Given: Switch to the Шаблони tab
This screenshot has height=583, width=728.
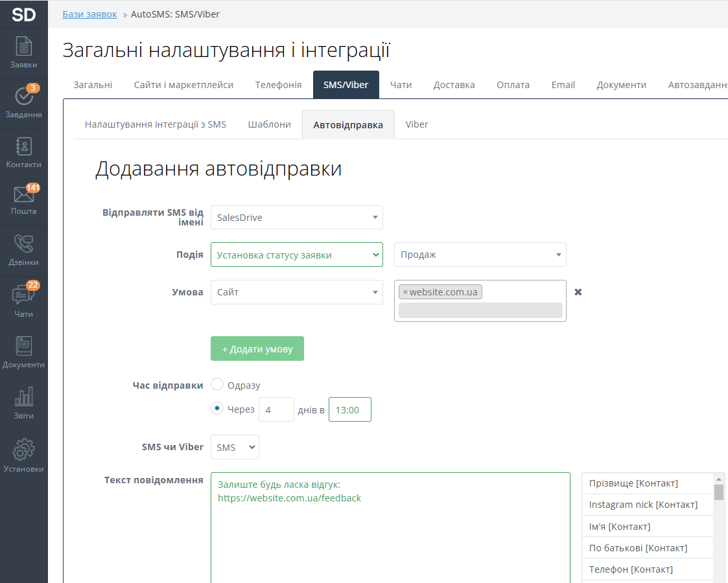Looking at the screenshot, I should (269, 124).
